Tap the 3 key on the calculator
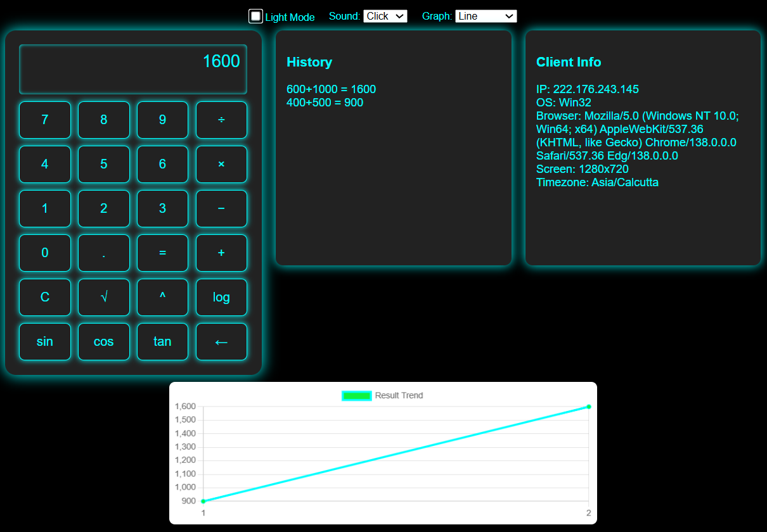This screenshot has width=767, height=532. point(162,208)
